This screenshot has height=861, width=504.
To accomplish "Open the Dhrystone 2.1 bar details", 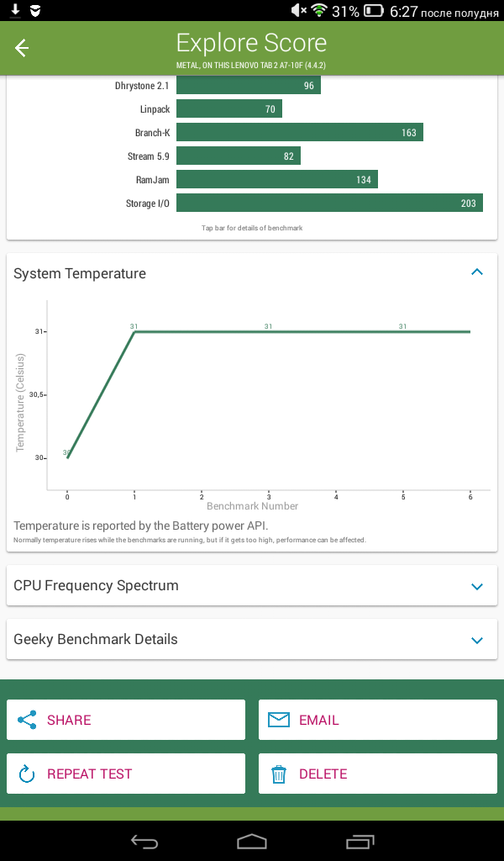I will click(x=249, y=85).
